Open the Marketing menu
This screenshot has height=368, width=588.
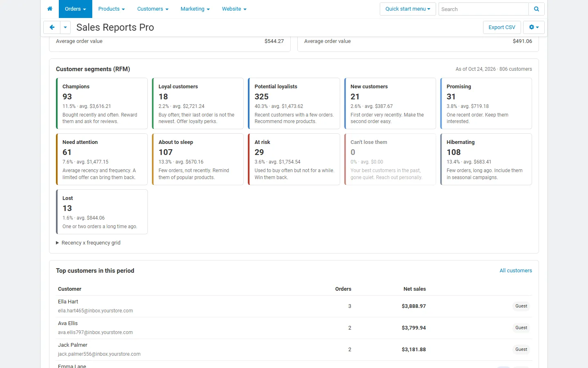pyautogui.click(x=195, y=9)
